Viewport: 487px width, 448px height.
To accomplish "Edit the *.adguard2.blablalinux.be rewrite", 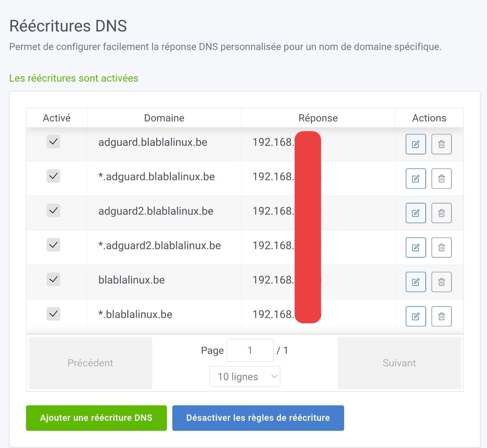I will click(416, 248).
